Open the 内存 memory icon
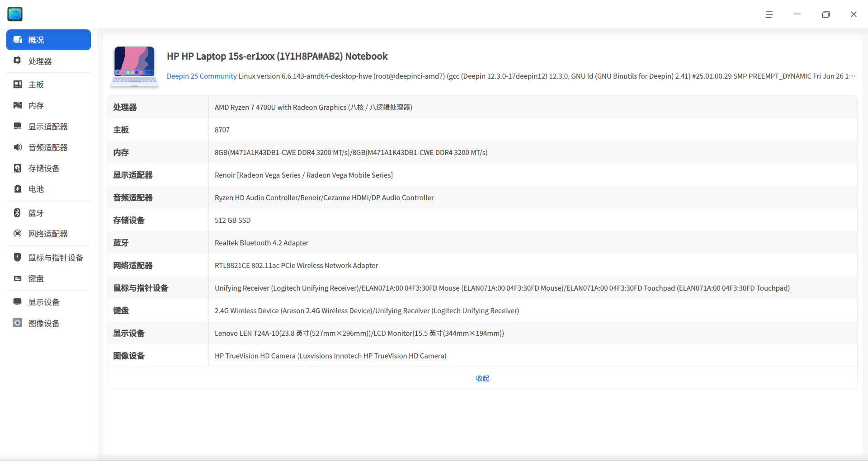 pos(18,105)
